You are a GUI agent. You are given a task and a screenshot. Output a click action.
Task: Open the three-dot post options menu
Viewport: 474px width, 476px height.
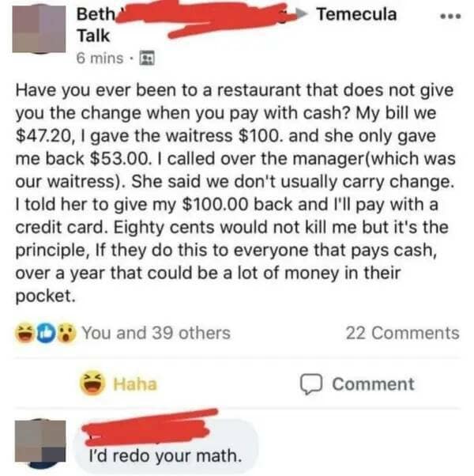(x=451, y=16)
